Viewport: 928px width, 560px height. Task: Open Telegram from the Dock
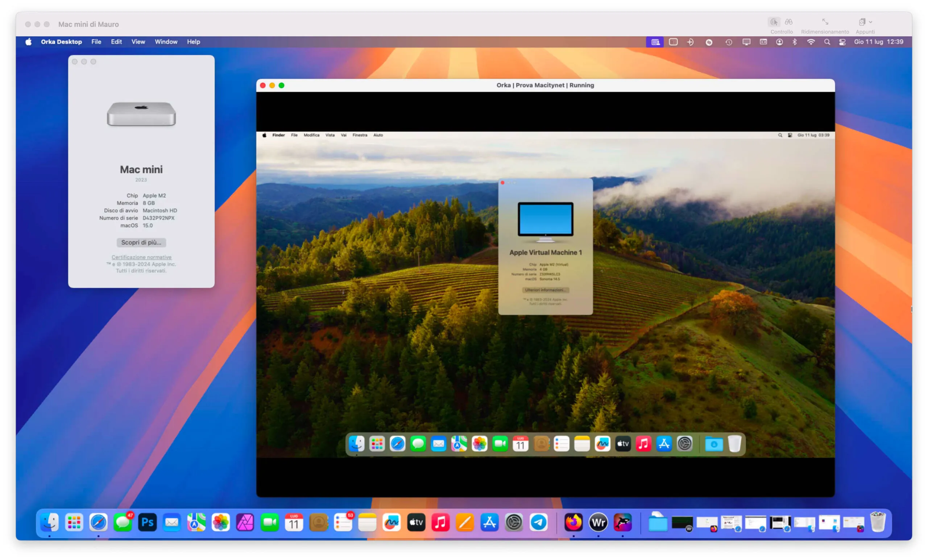click(539, 523)
